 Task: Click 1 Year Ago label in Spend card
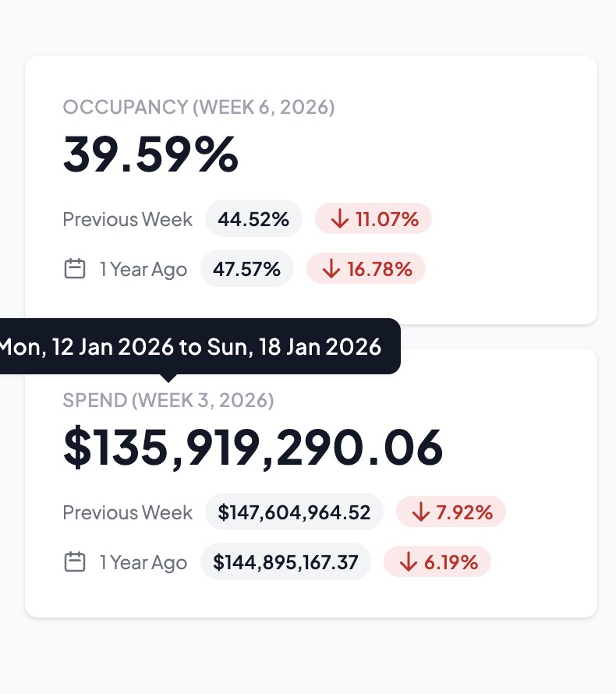pos(143,562)
